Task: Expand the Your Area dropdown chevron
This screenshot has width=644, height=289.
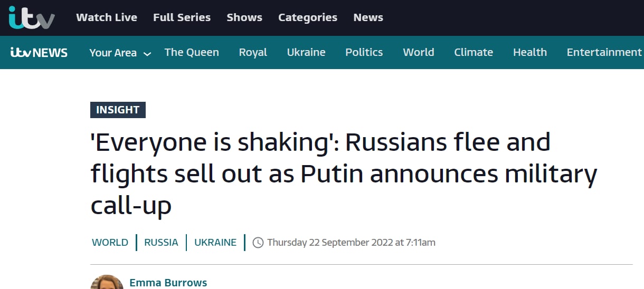Action: (147, 54)
